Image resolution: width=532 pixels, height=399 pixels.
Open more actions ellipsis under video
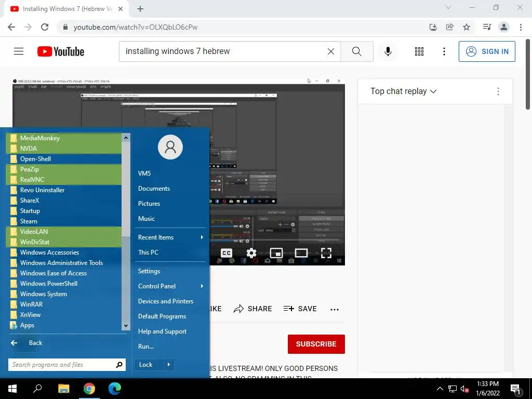[335, 309]
